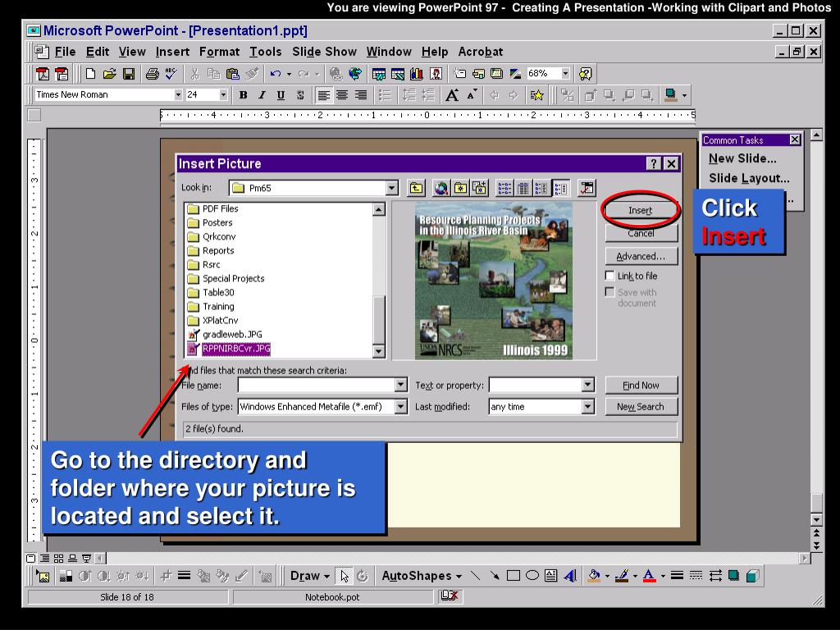Toggle Italic formatting
This screenshot has height=630, width=840.
262,95
